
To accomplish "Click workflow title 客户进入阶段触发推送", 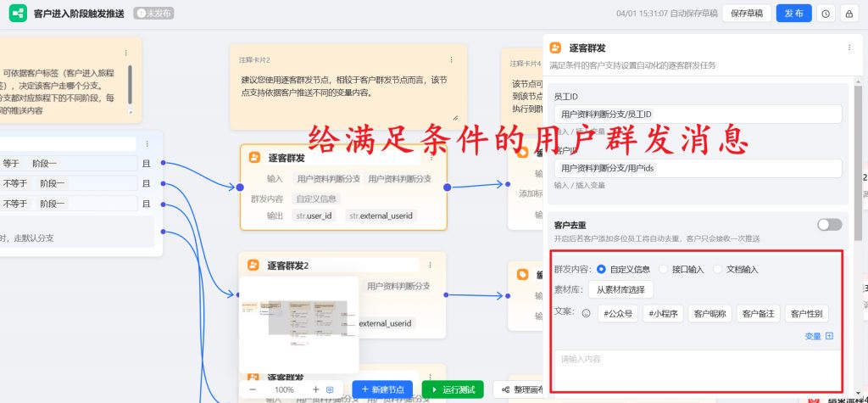I will pyautogui.click(x=79, y=14).
